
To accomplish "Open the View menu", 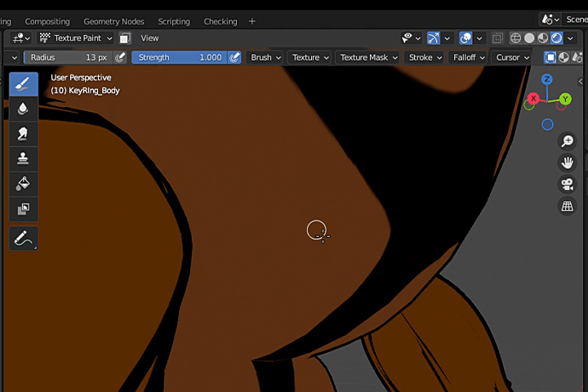I will tap(149, 38).
